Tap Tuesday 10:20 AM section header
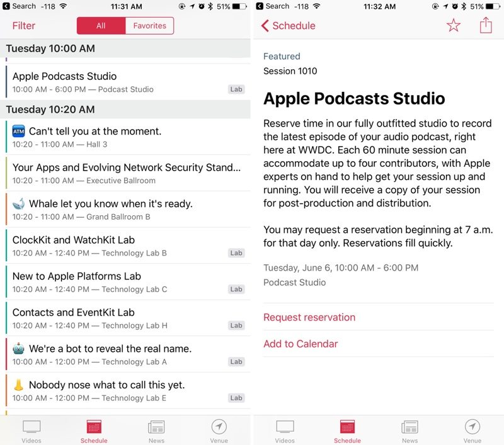504x445 pixels. [x=125, y=110]
